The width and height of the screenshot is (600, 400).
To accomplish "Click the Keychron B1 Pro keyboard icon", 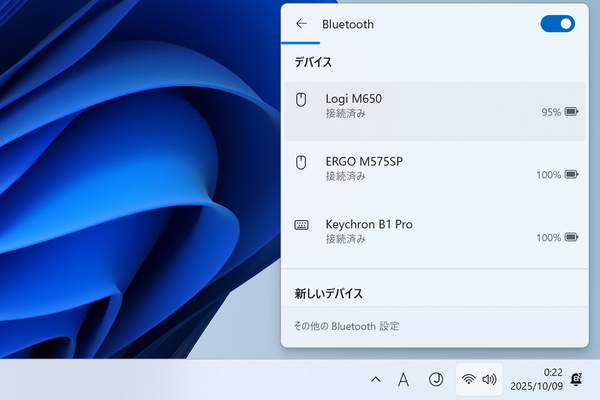I will pyautogui.click(x=301, y=225).
